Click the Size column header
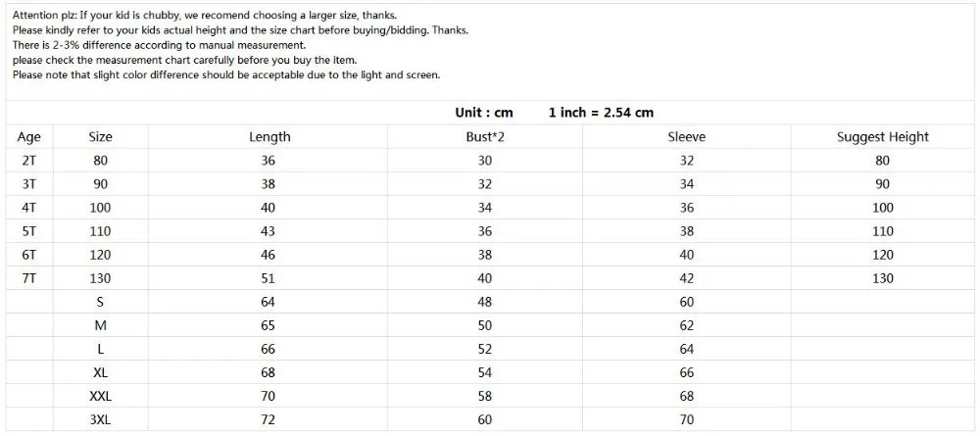The image size is (980, 436). [101, 137]
